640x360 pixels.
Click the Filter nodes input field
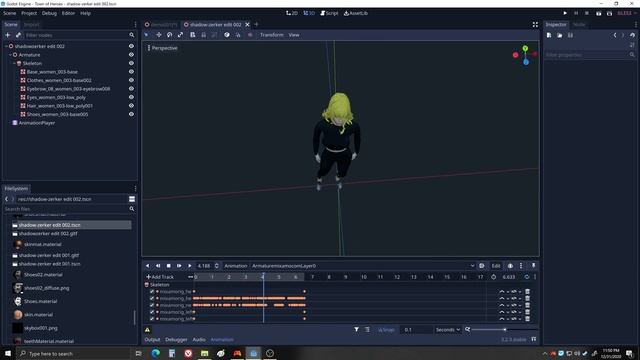click(76, 35)
